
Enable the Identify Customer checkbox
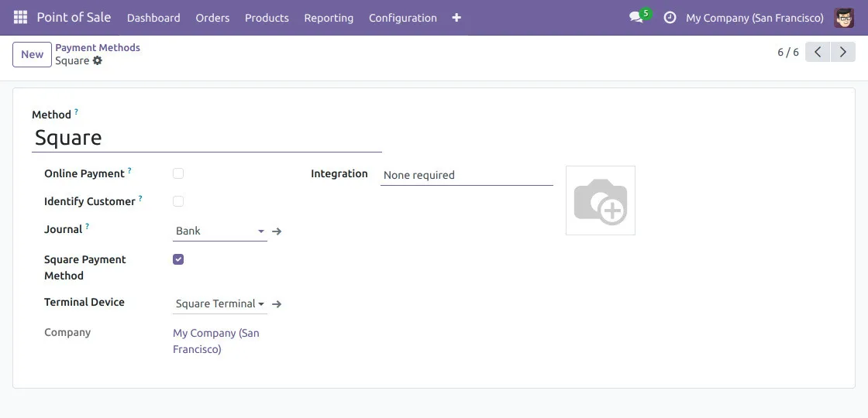tap(178, 201)
